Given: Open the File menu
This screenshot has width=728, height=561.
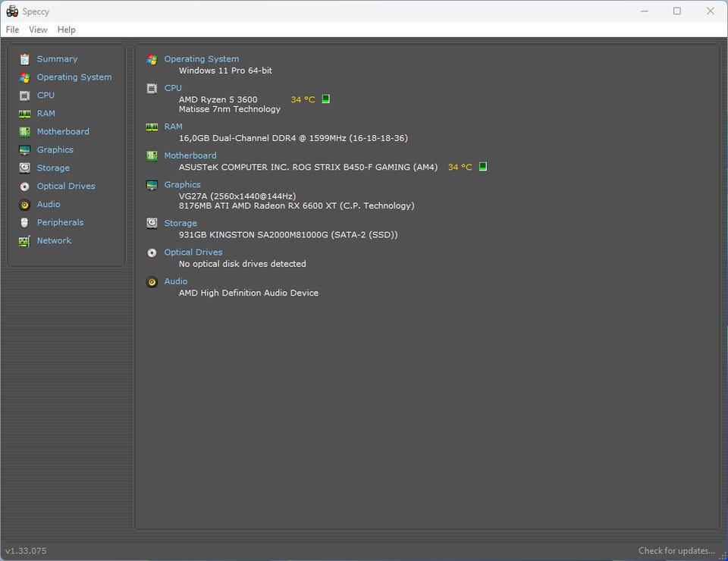Looking at the screenshot, I should pyautogui.click(x=12, y=30).
